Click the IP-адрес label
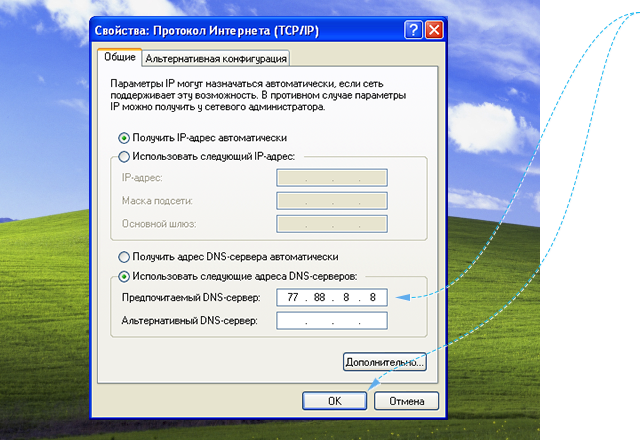The image size is (640, 440). pyautogui.click(x=142, y=178)
